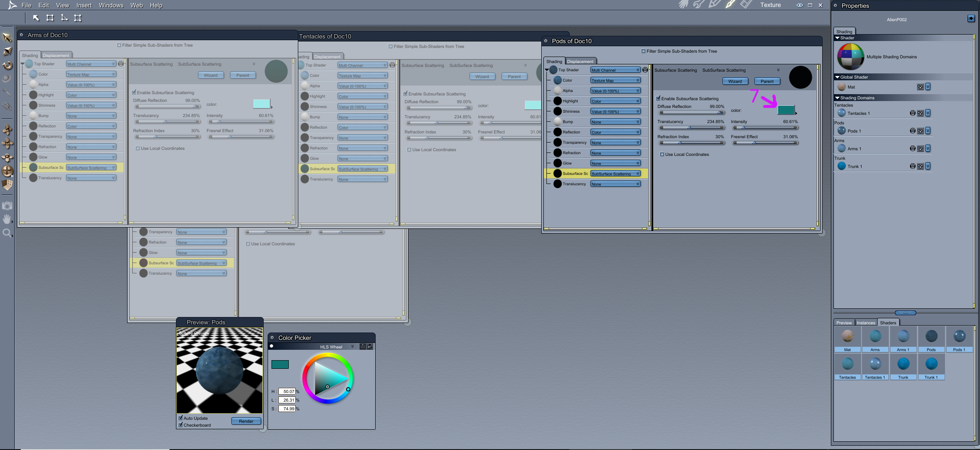The image size is (980, 450).
Task: Select Subsurface Sc row in Pods shader tree
Action: coord(596,174)
